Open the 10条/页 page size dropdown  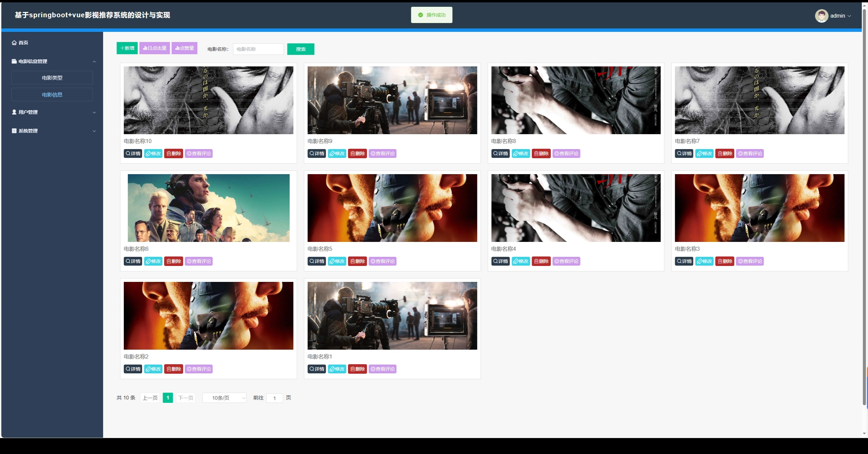pyautogui.click(x=224, y=398)
